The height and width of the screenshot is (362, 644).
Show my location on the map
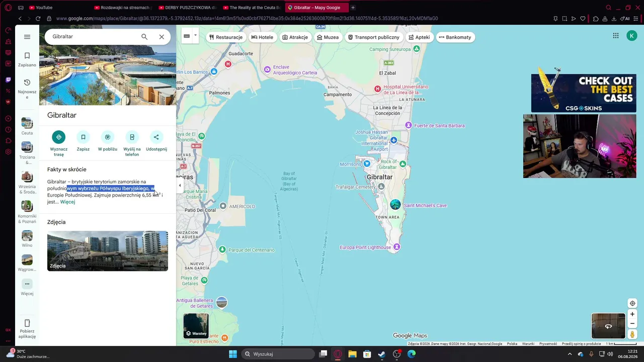click(x=632, y=303)
